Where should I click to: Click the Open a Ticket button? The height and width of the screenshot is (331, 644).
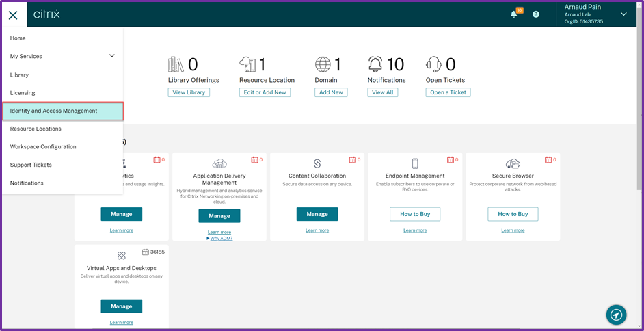point(448,92)
